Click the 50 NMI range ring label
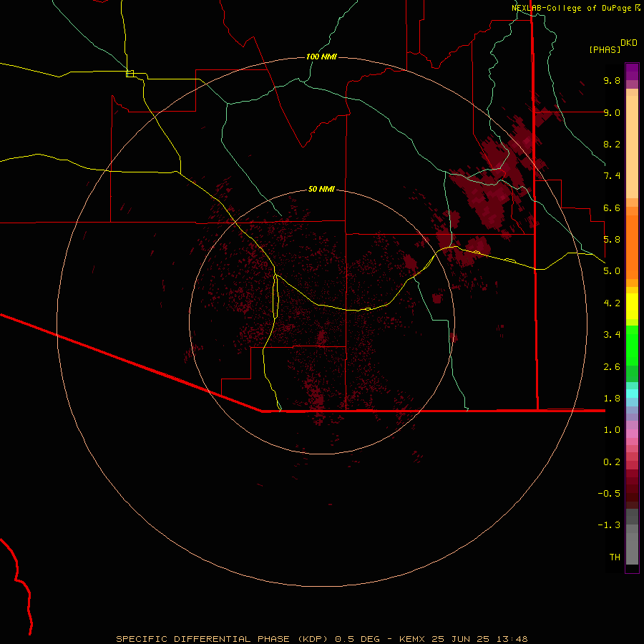Image resolution: width=644 pixels, height=644 pixels. click(321, 189)
